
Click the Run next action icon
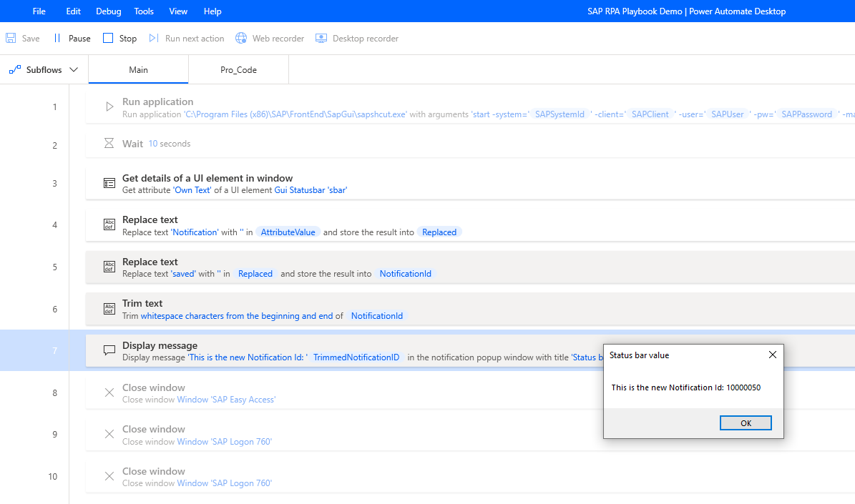point(154,38)
